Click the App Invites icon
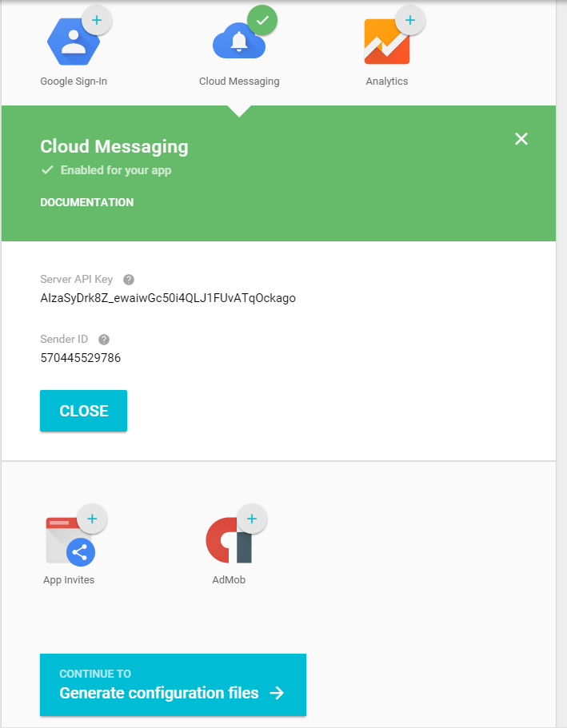This screenshot has width=567, height=728. (70, 541)
